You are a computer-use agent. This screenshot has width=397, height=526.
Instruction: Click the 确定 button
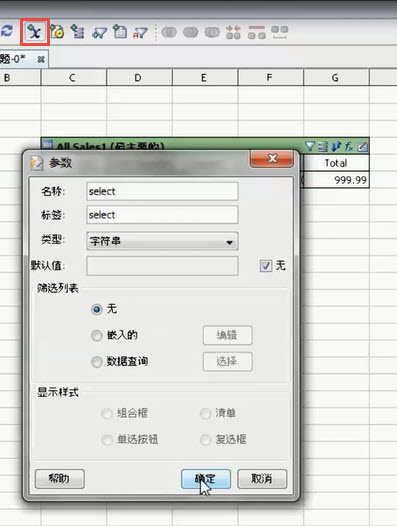(206, 479)
